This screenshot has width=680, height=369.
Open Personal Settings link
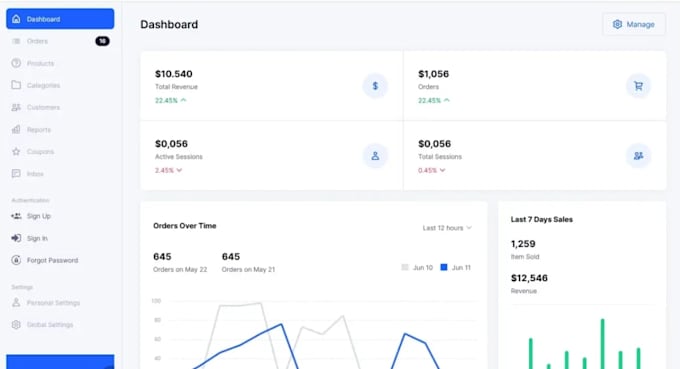point(53,303)
